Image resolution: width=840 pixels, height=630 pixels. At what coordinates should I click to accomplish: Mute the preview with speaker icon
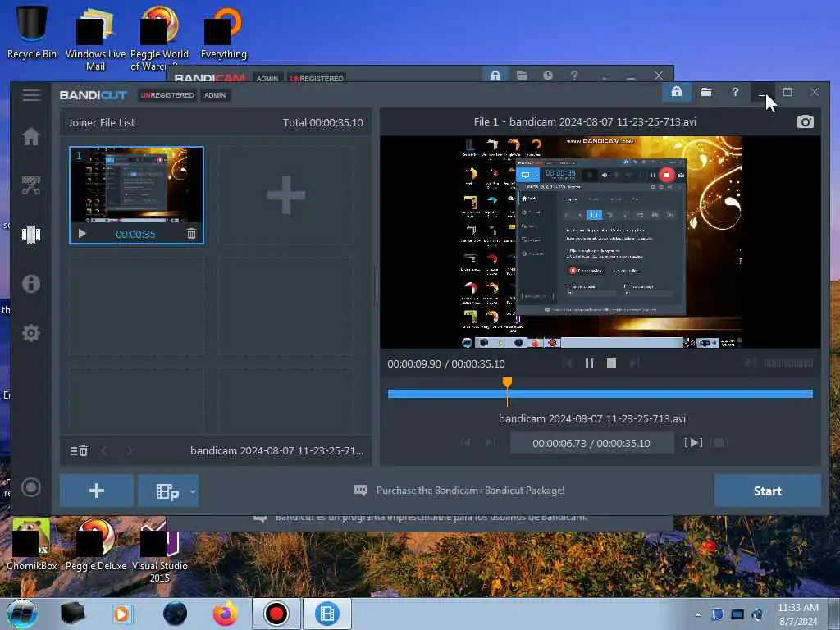tap(751, 363)
